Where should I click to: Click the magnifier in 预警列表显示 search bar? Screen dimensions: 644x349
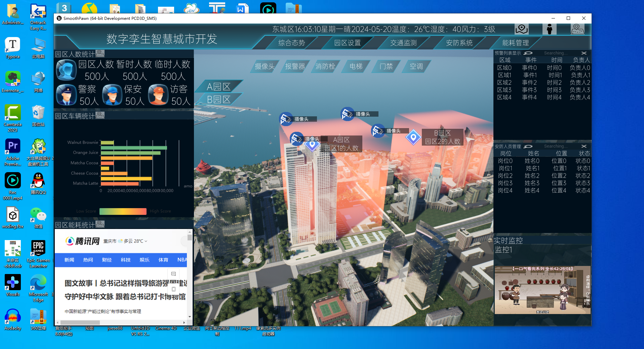click(528, 53)
